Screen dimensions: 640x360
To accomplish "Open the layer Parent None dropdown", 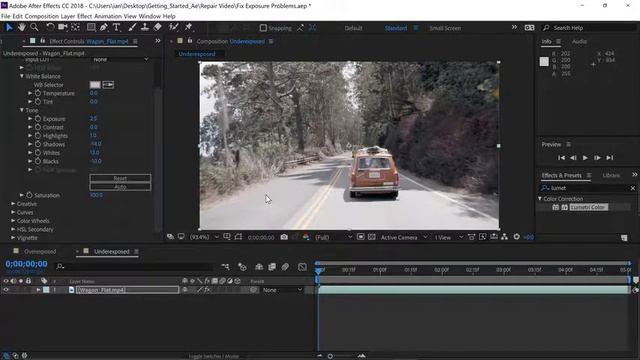I will pyautogui.click(x=282, y=290).
